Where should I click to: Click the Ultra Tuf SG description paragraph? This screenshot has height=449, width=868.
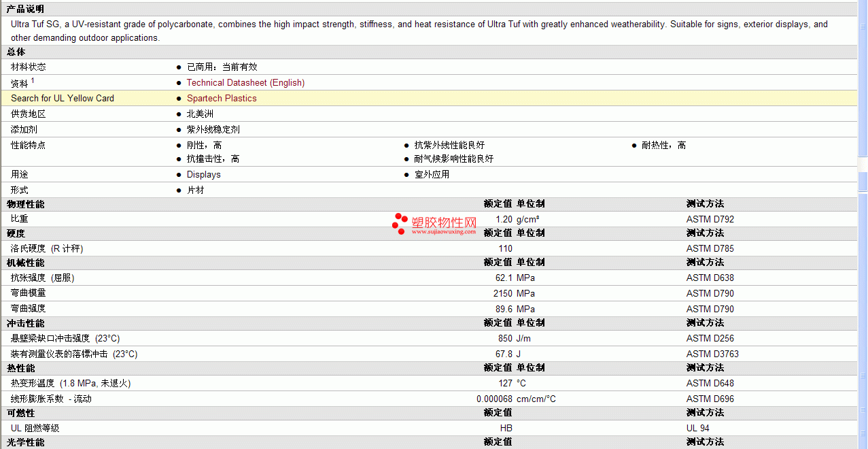pos(419,31)
